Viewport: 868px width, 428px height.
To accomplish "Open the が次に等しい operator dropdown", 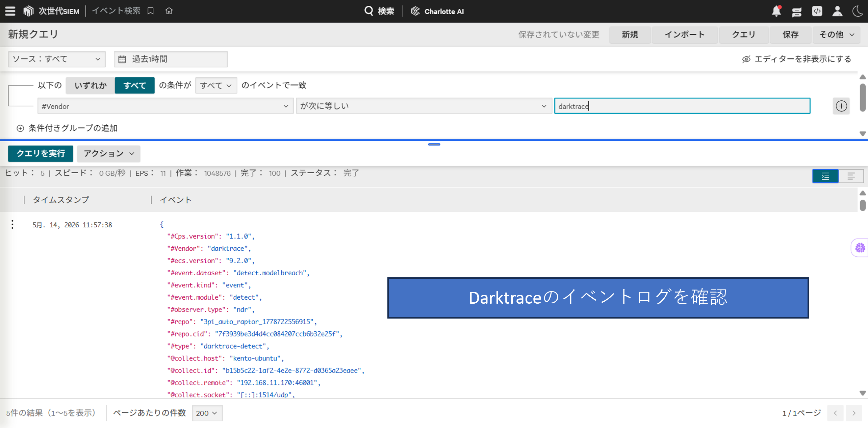I will (424, 106).
